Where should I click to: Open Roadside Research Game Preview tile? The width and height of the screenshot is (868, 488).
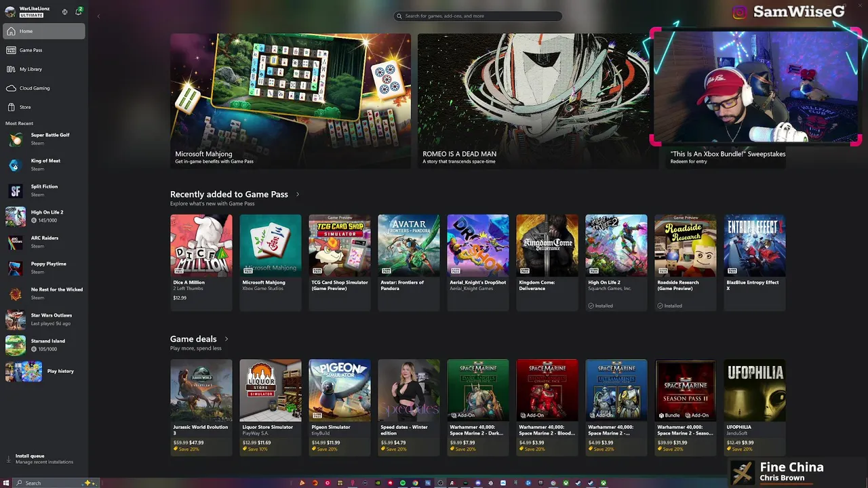(685, 263)
